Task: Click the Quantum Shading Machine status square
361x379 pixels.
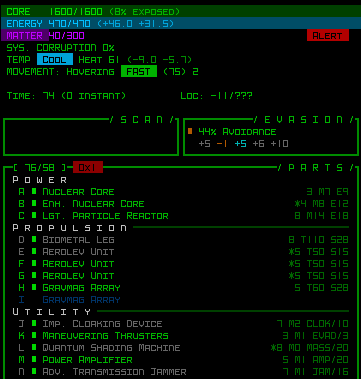Action: [x=34, y=347]
